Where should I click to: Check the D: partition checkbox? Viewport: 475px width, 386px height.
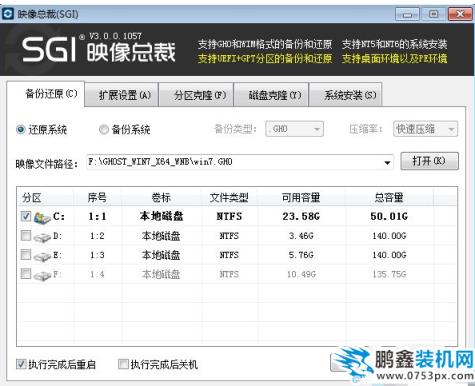coord(26,236)
